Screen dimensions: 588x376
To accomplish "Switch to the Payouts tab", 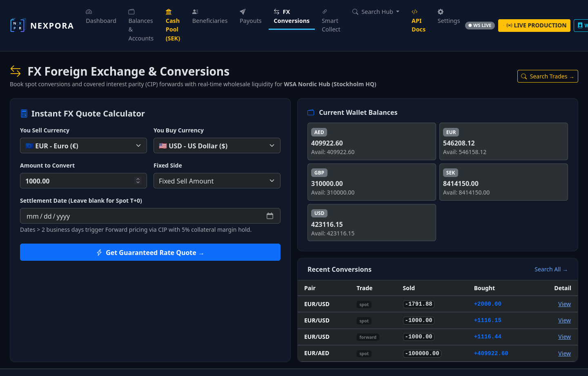I will point(250,17).
